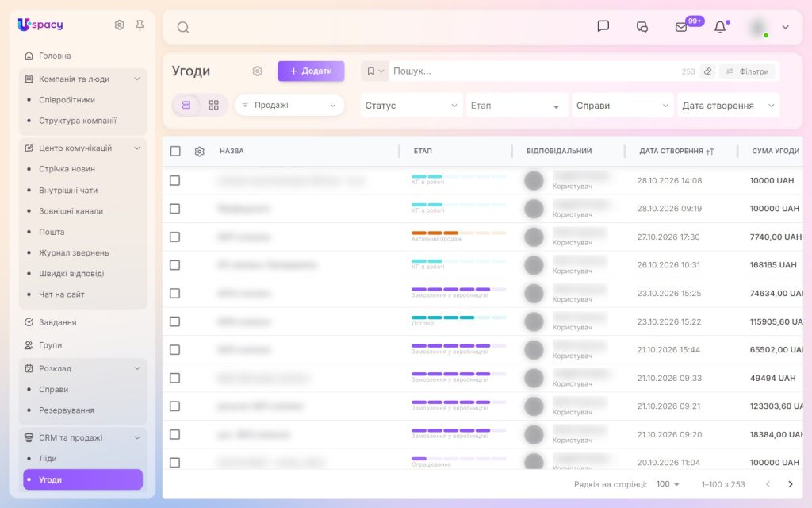Click amount 7740,00 UAH cell
This screenshot has width=812, height=508.
click(x=776, y=237)
